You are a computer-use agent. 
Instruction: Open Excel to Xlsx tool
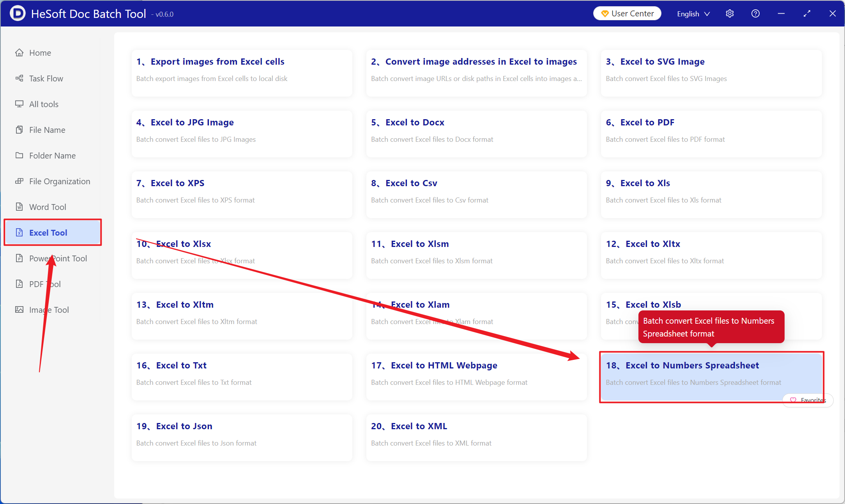[x=242, y=256]
